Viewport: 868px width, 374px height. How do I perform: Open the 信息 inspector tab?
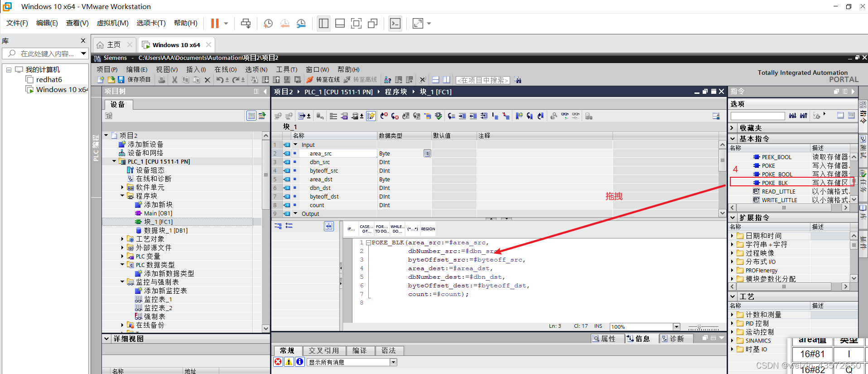click(x=641, y=339)
